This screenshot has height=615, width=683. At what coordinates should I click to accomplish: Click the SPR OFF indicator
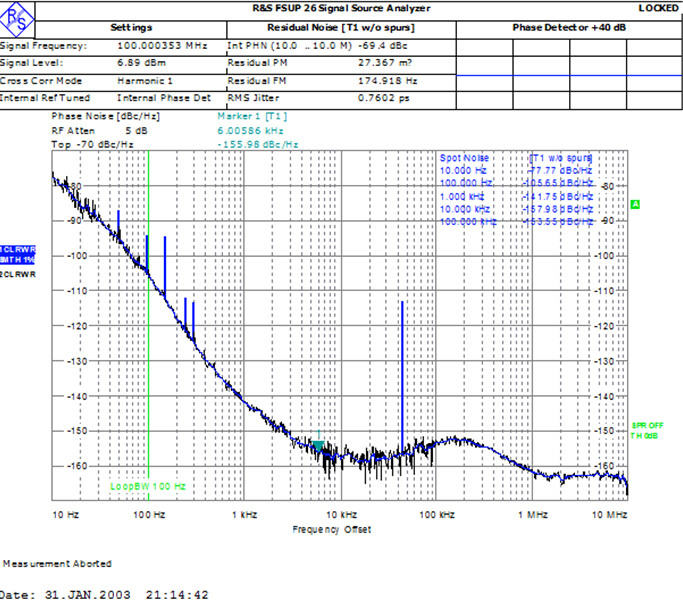tap(648, 426)
